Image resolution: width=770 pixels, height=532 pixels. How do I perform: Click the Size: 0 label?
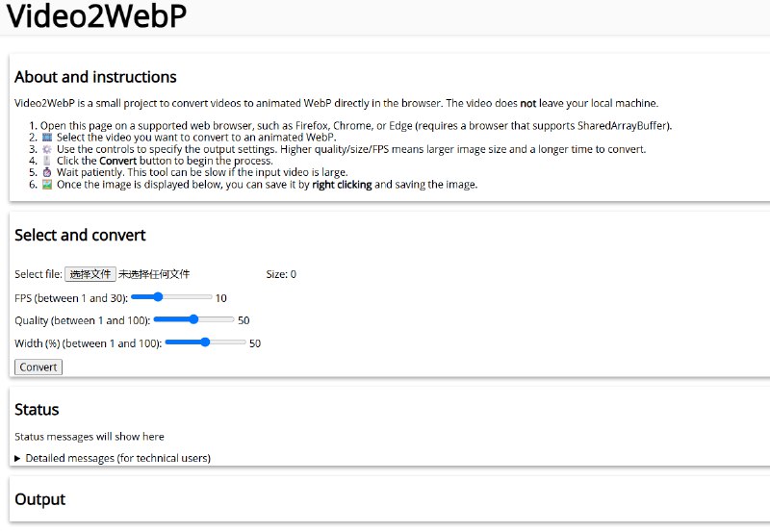(281, 274)
